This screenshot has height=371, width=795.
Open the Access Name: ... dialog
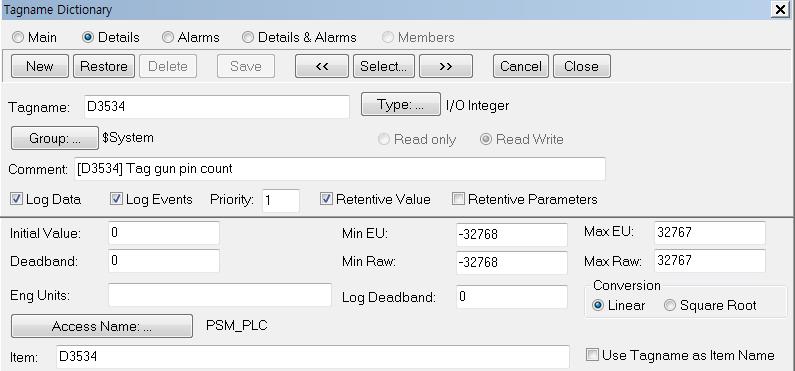click(x=102, y=326)
